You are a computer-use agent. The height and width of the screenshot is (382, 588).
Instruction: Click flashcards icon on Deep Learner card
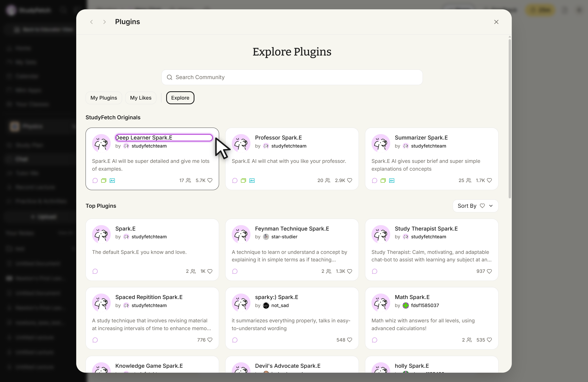(x=104, y=180)
